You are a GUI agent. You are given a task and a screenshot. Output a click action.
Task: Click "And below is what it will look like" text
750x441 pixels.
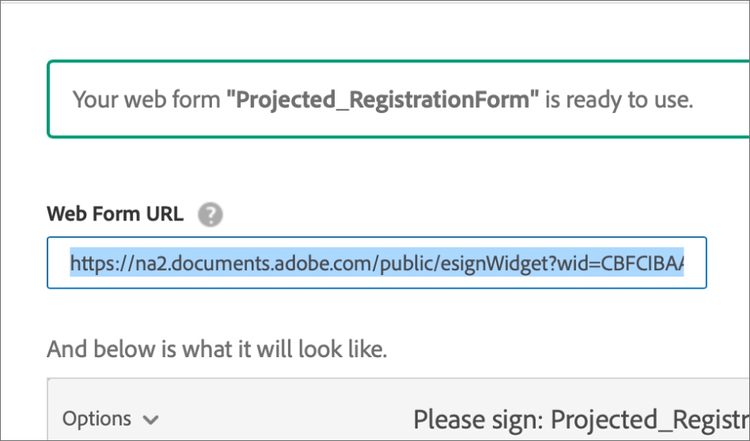click(x=216, y=350)
